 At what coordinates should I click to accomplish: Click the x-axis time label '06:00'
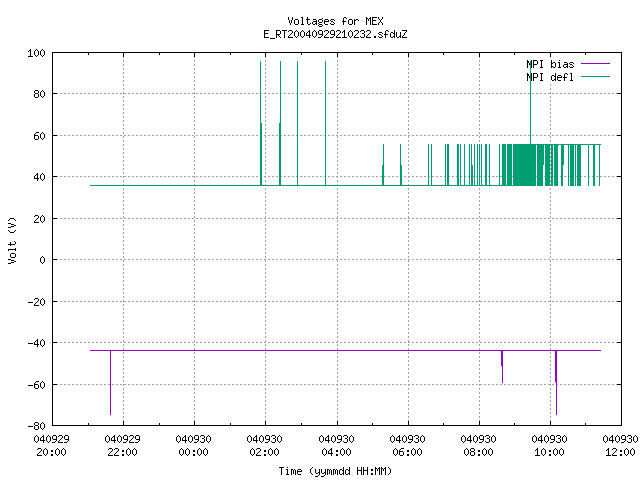pos(407,452)
